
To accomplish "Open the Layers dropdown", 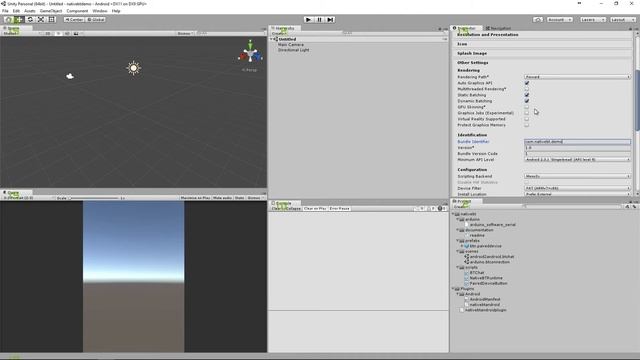I will [592, 20].
